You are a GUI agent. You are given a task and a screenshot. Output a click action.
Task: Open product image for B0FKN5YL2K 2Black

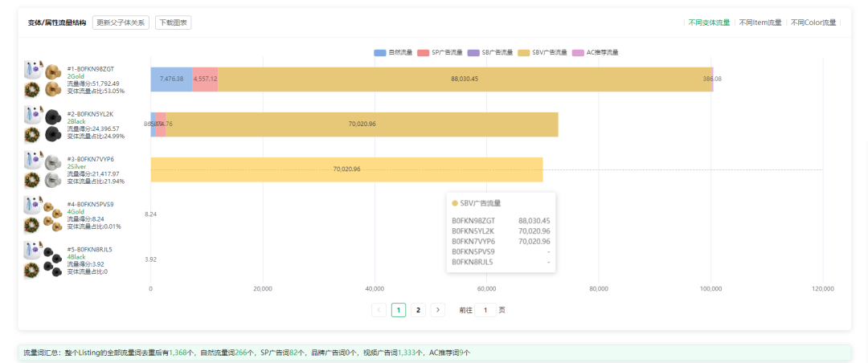[43, 124]
